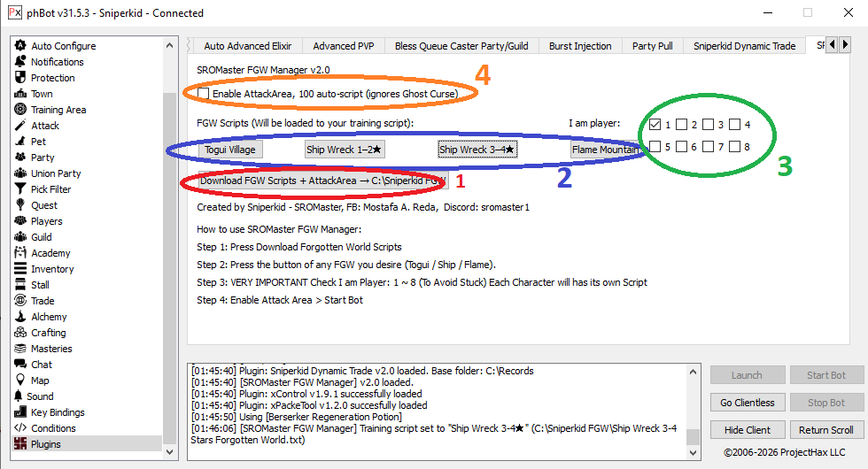Switch to the Advanced PVP tab
Screen dimensions: 868x469
pyautogui.click(x=343, y=46)
